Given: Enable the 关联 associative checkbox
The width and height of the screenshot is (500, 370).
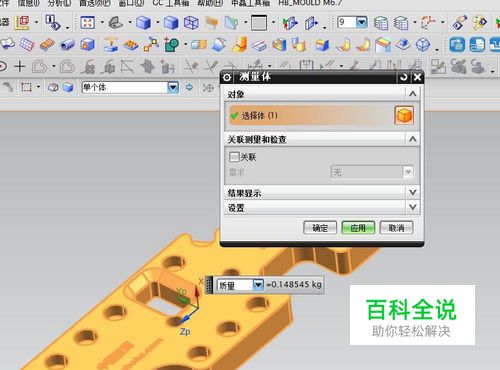Looking at the screenshot, I should tap(234, 157).
